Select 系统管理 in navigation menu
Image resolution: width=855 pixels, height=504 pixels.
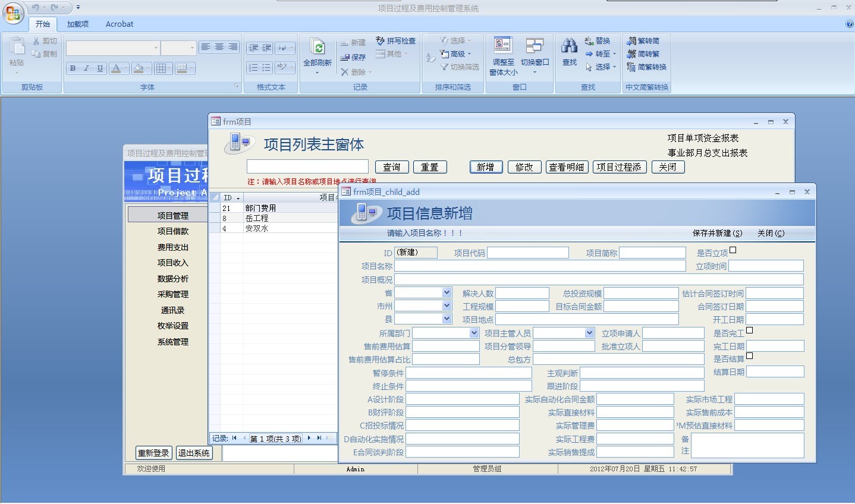(173, 342)
